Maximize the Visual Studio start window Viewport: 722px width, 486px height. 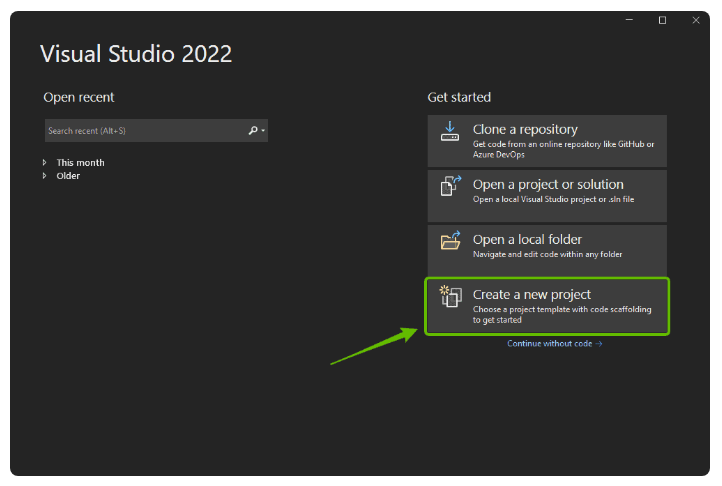click(662, 20)
